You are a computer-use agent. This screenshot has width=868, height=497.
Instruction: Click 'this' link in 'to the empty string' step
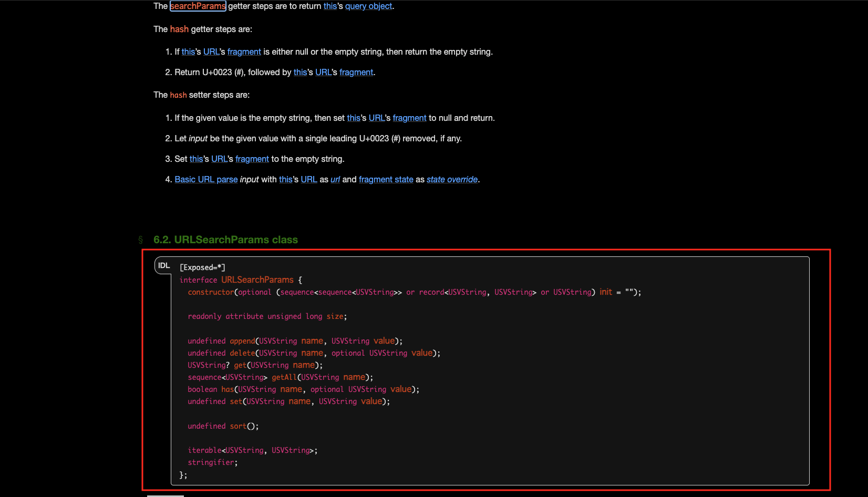pyautogui.click(x=196, y=159)
